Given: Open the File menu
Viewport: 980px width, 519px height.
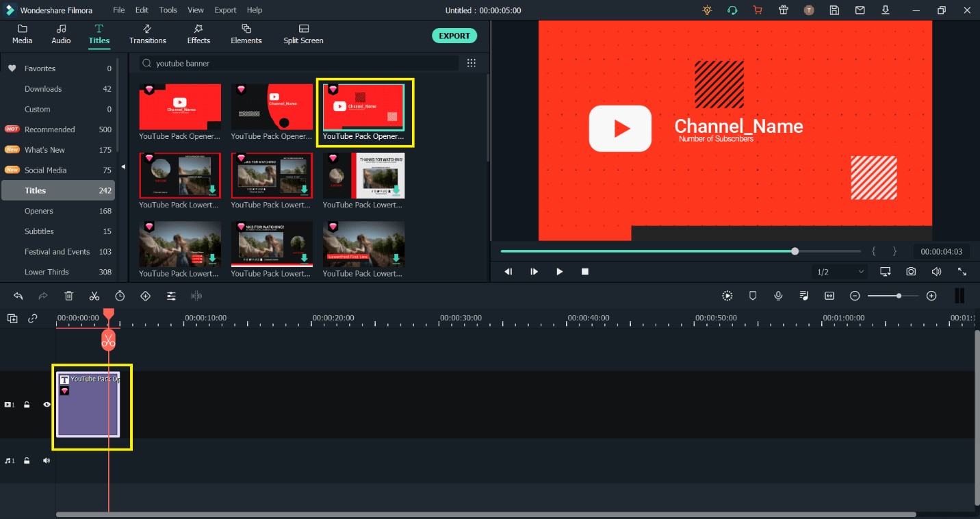Looking at the screenshot, I should click(119, 10).
